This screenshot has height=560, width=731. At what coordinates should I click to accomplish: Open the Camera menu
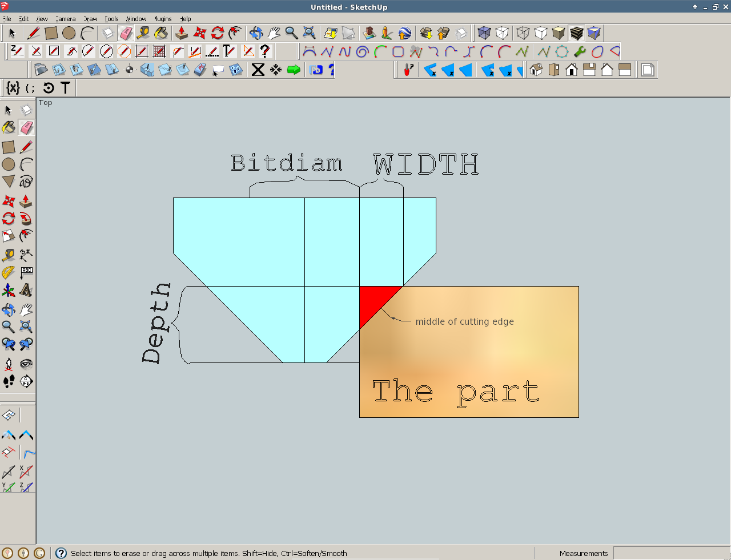65,19
